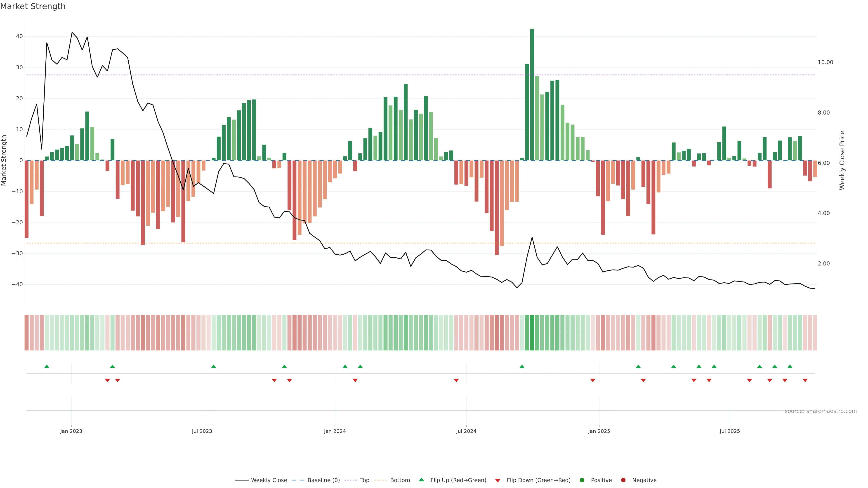
Task: Click the last red flip-down triangle marker
Action: (x=805, y=380)
